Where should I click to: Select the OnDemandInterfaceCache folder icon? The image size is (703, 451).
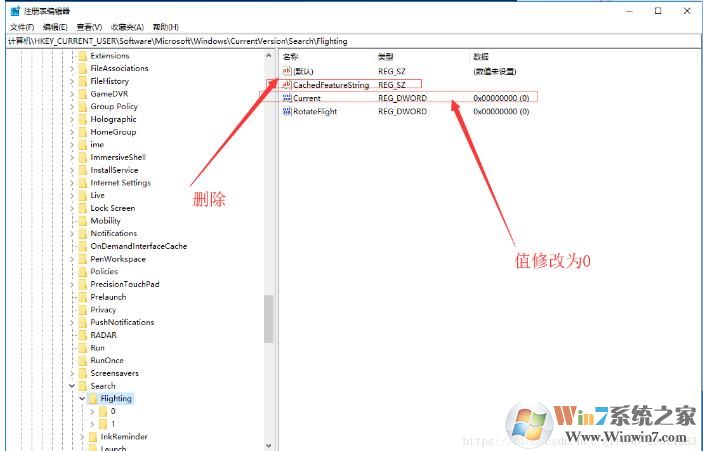pos(82,246)
